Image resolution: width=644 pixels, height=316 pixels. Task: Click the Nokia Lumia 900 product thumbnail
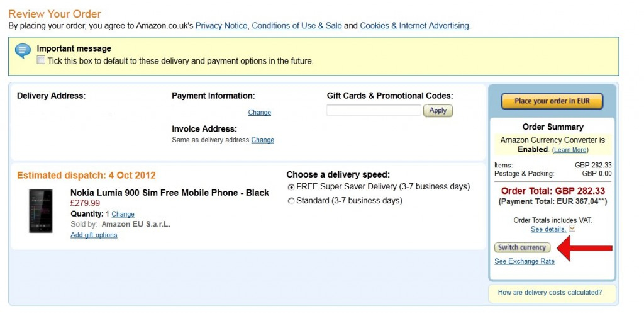click(41, 211)
